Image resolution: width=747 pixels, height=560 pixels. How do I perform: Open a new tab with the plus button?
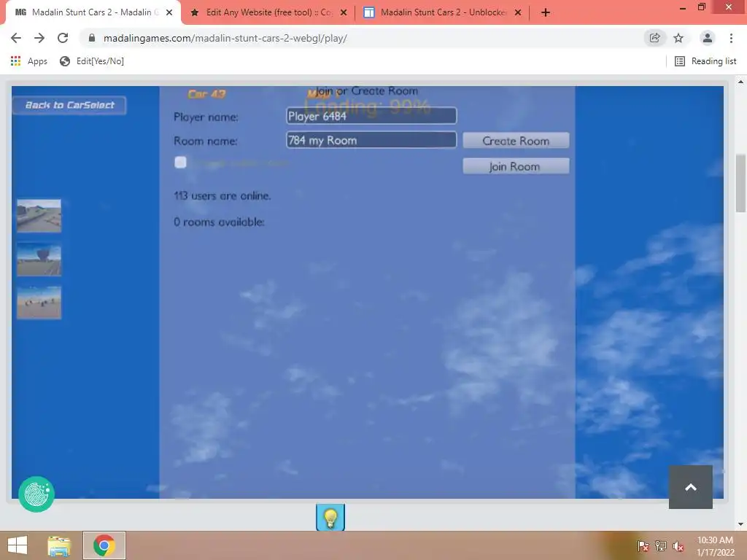(546, 12)
